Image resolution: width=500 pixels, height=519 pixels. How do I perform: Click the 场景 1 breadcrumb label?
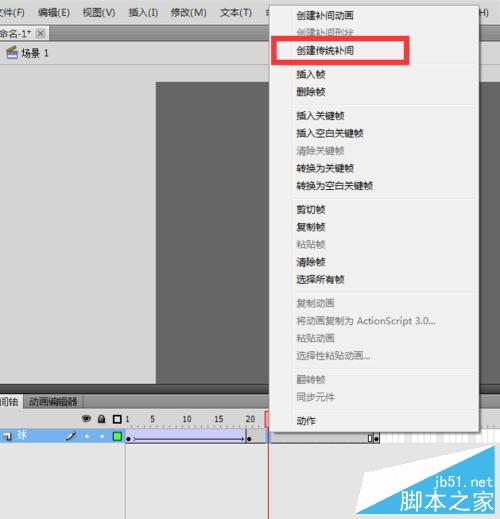(35, 53)
